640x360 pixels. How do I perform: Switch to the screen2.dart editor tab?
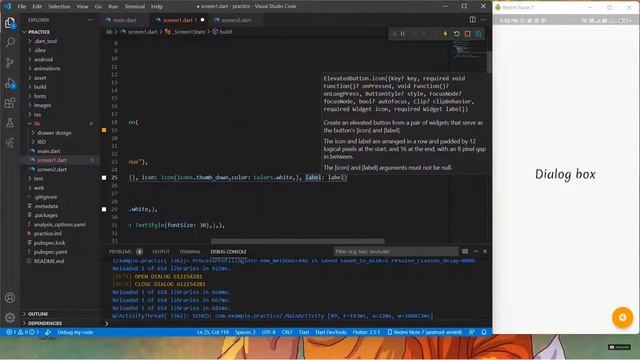pyautogui.click(x=236, y=20)
